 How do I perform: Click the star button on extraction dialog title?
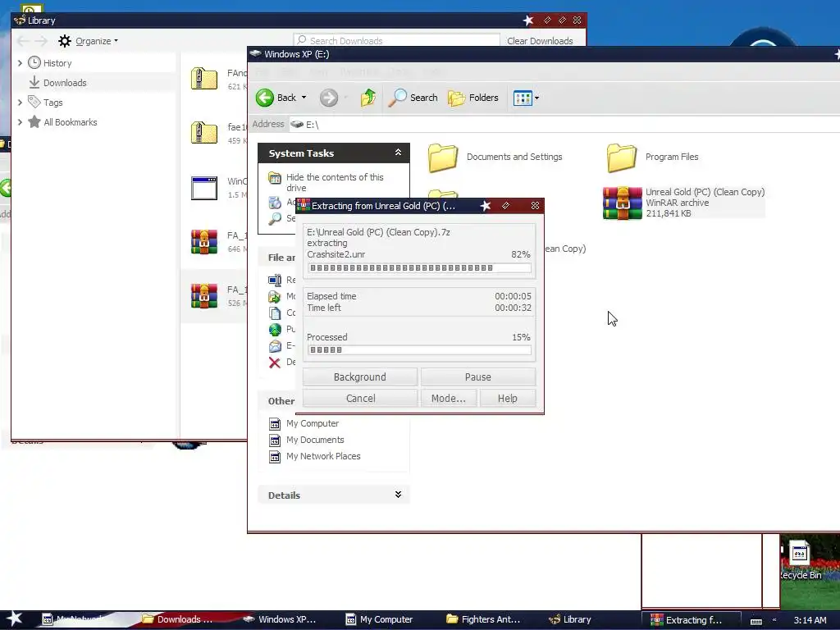point(486,206)
